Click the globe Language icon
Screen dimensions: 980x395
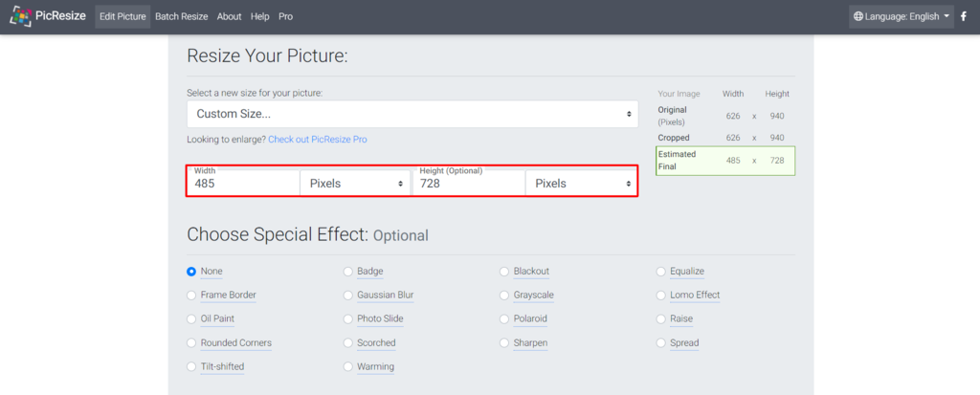858,16
